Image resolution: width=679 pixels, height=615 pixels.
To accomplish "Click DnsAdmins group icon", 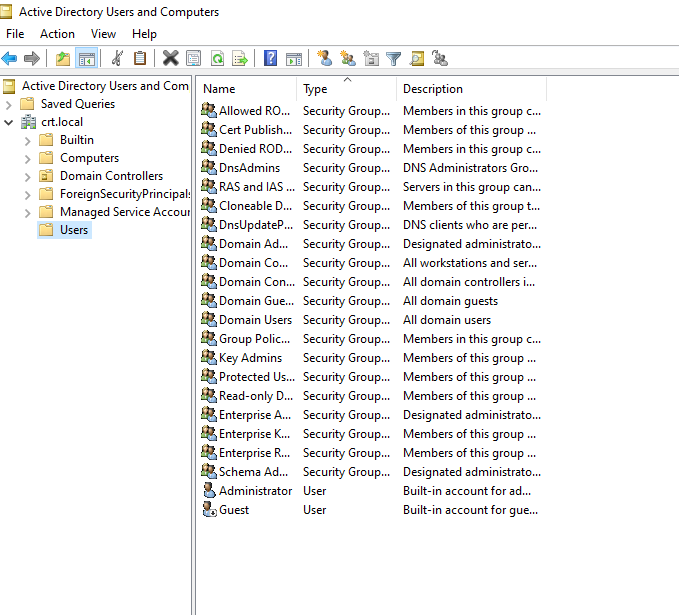I will tap(209, 167).
